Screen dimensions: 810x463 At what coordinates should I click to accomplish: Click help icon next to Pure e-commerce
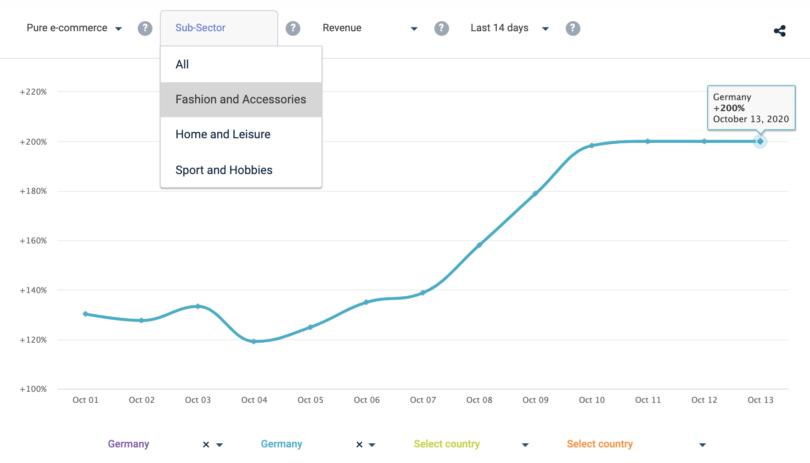(x=145, y=28)
